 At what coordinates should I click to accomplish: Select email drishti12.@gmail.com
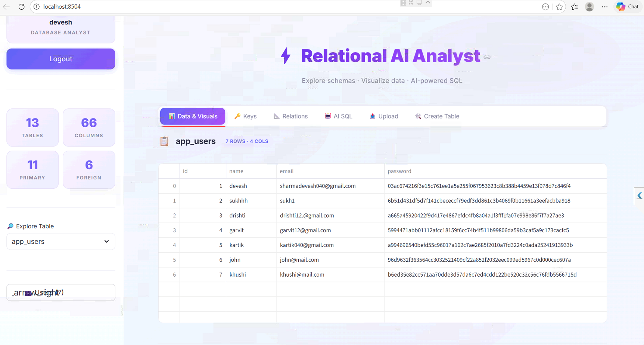[330, 215]
